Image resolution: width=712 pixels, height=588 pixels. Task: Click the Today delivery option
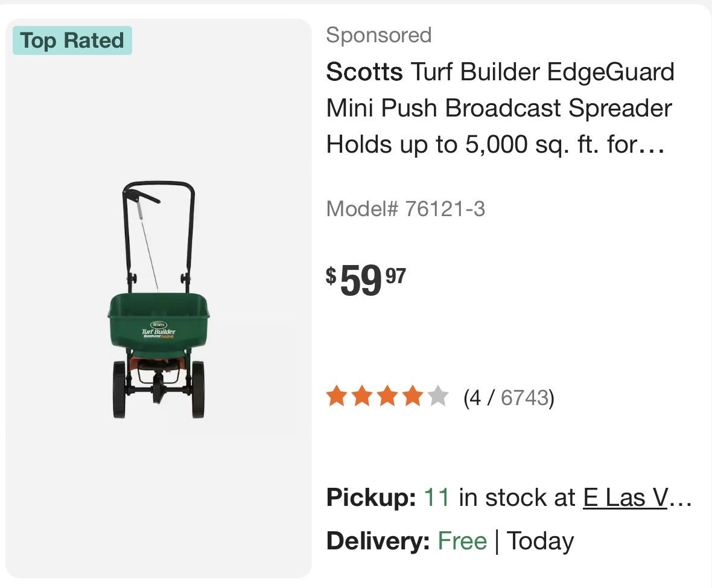[x=540, y=541]
